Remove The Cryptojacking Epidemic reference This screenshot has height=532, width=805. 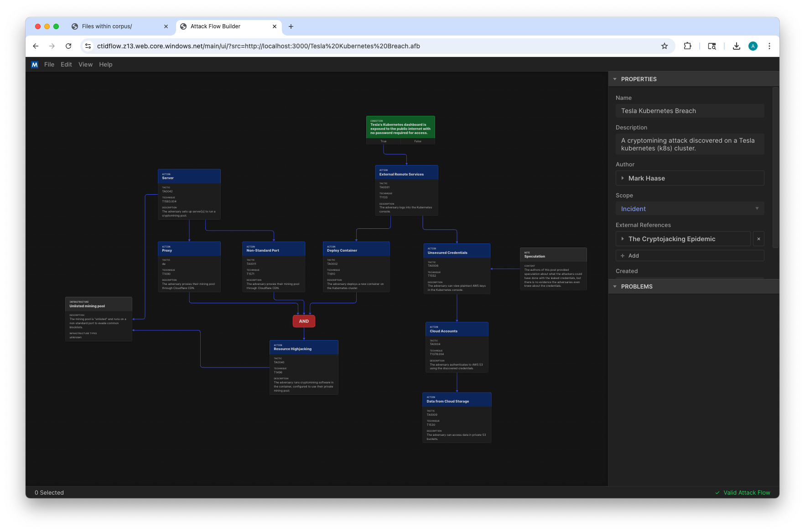(758, 239)
